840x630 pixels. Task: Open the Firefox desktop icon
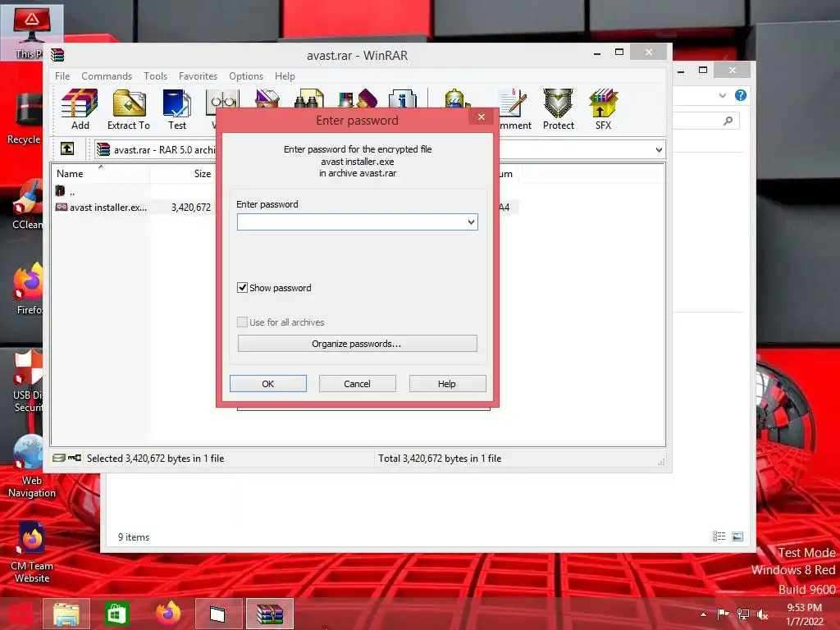[28, 288]
